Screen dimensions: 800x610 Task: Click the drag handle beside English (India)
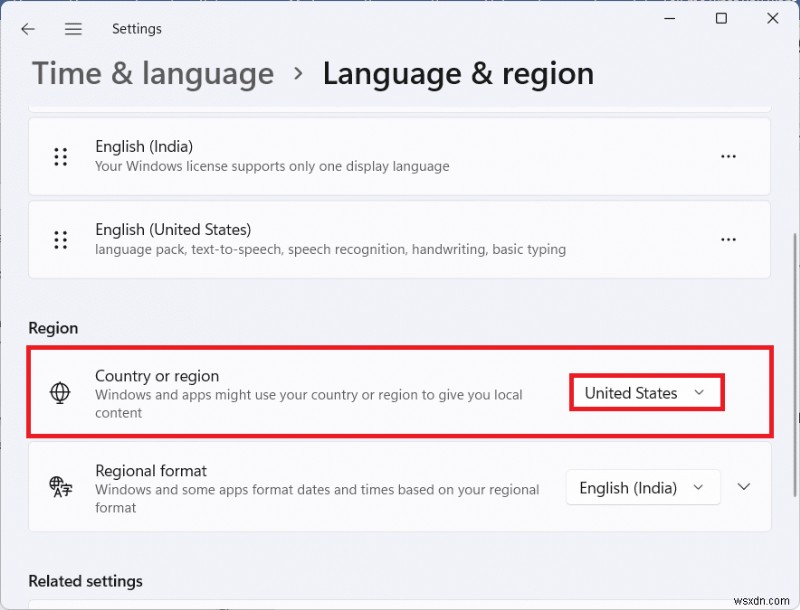(x=60, y=156)
